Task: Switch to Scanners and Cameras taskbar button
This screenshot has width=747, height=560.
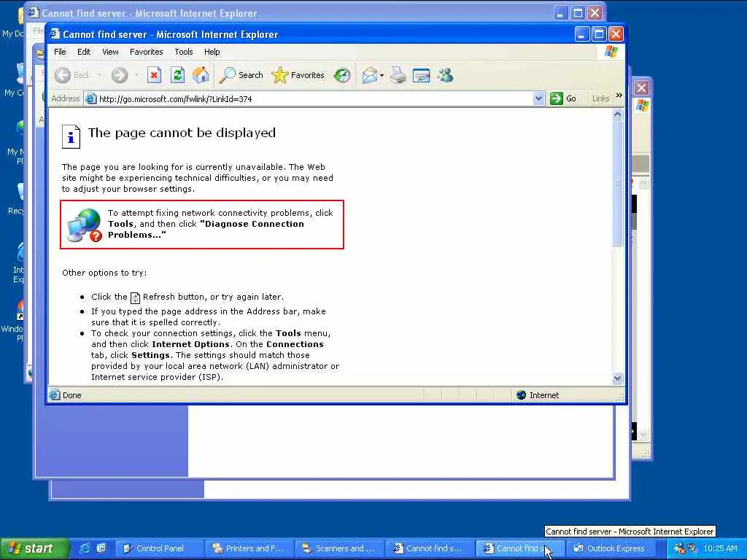Action: [x=340, y=548]
